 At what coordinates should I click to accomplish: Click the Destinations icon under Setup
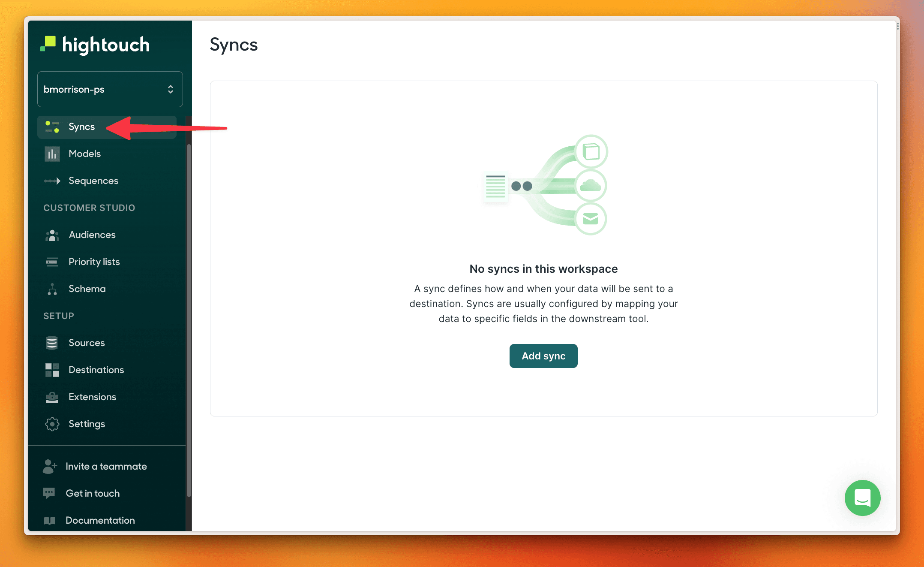click(x=52, y=369)
